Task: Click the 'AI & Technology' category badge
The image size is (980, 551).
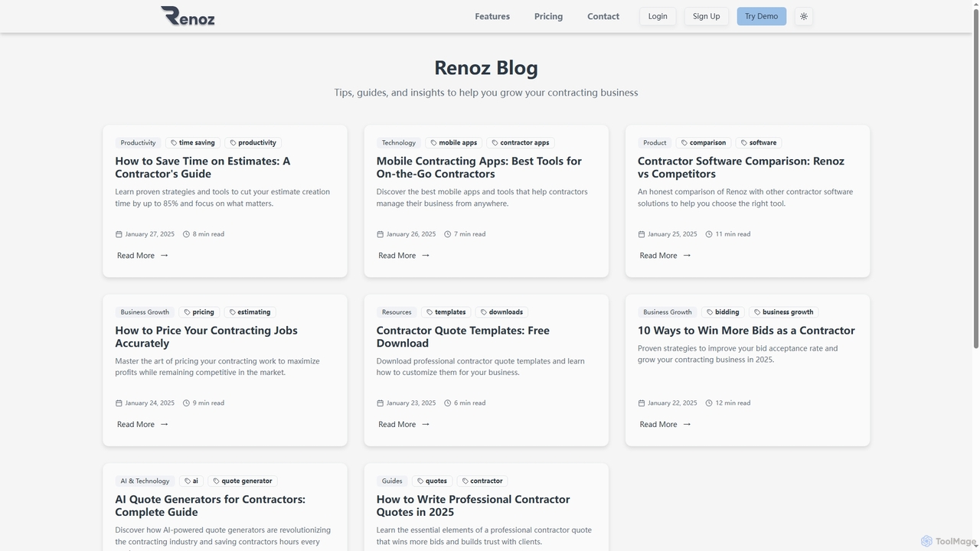Action: [145, 481]
